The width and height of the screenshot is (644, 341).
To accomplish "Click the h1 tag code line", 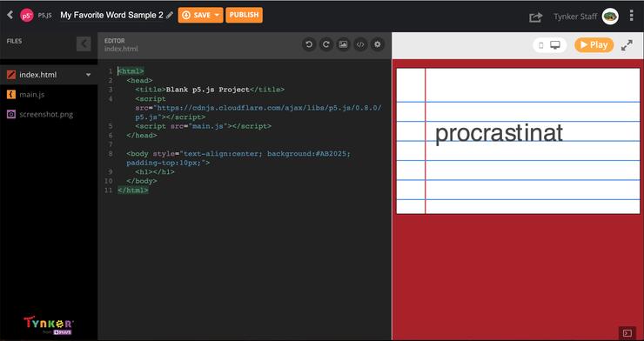I will 154,172.
